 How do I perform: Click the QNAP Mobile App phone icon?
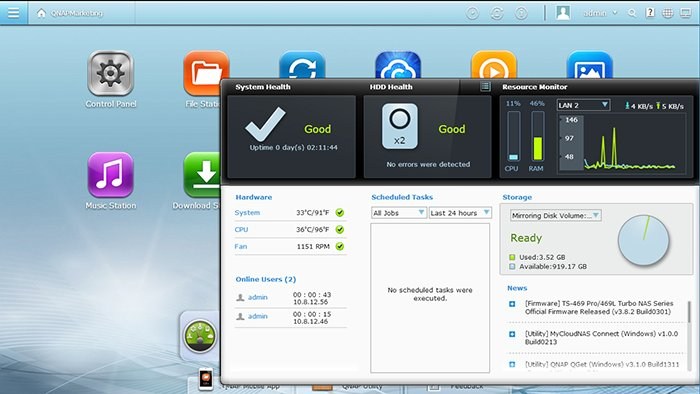point(206,379)
